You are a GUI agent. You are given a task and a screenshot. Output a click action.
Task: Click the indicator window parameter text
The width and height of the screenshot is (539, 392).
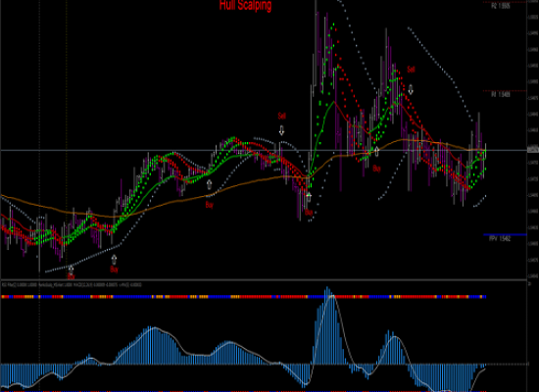pyautogui.click(x=72, y=285)
